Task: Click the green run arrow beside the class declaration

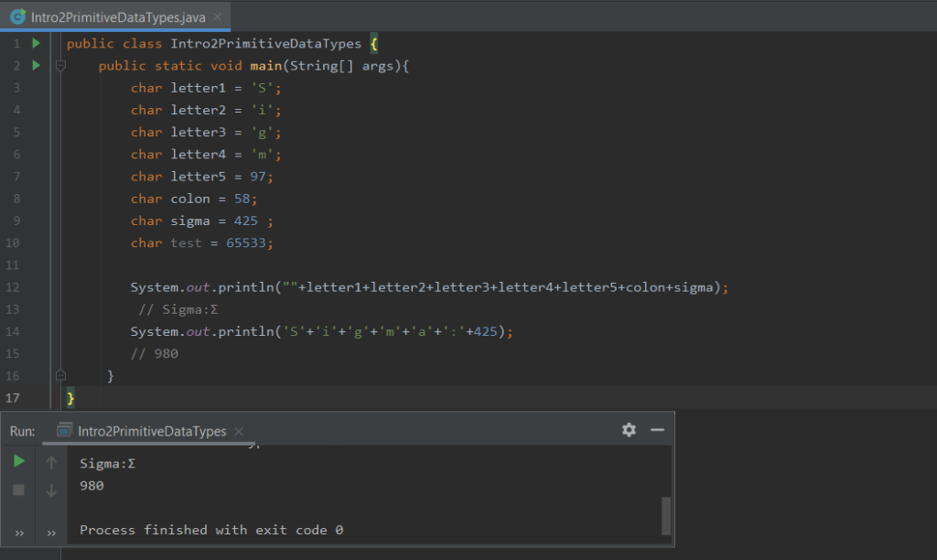Action: point(36,43)
